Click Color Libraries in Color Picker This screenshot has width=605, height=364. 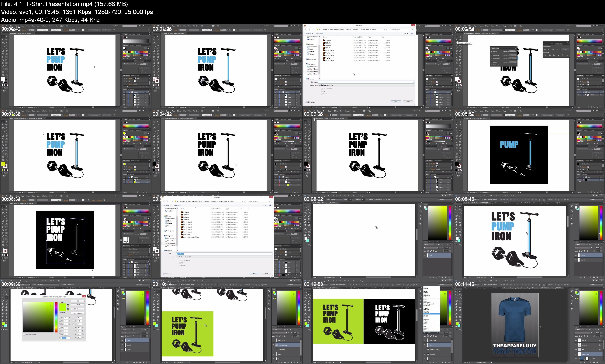tap(78, 314)
